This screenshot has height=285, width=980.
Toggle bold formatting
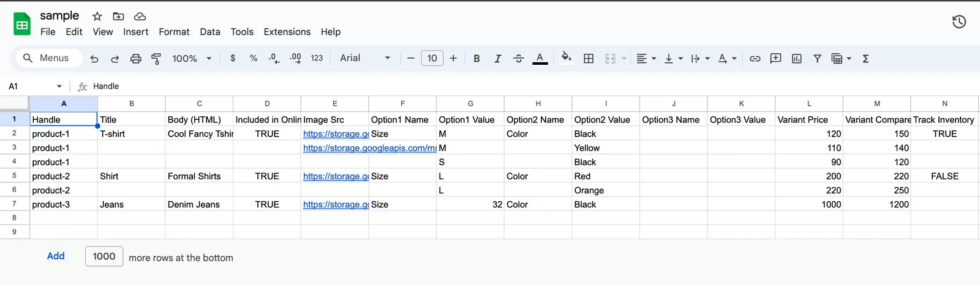tap(477, 59)
